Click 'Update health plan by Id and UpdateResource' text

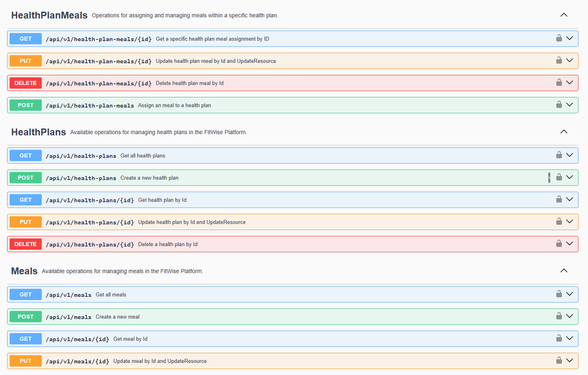tap(192, 222)
